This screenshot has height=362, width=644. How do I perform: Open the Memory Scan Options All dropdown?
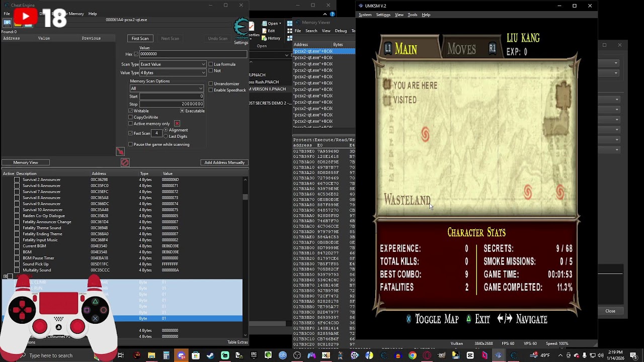[x=167, y=88]
